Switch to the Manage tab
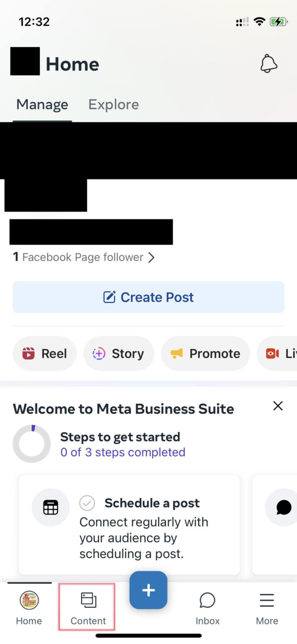This screenshot has height=644, width=297. tap(42, 104)
